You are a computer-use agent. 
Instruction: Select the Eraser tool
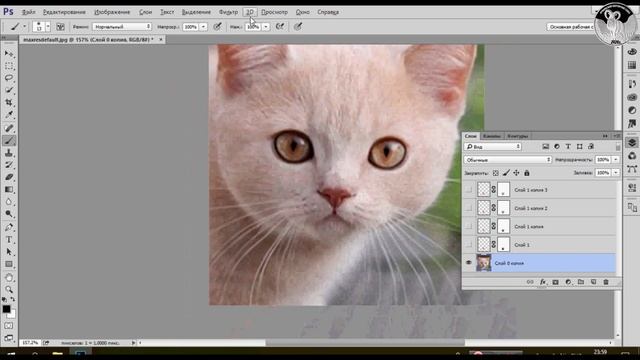pyautogui.click(x=9, y=177)
